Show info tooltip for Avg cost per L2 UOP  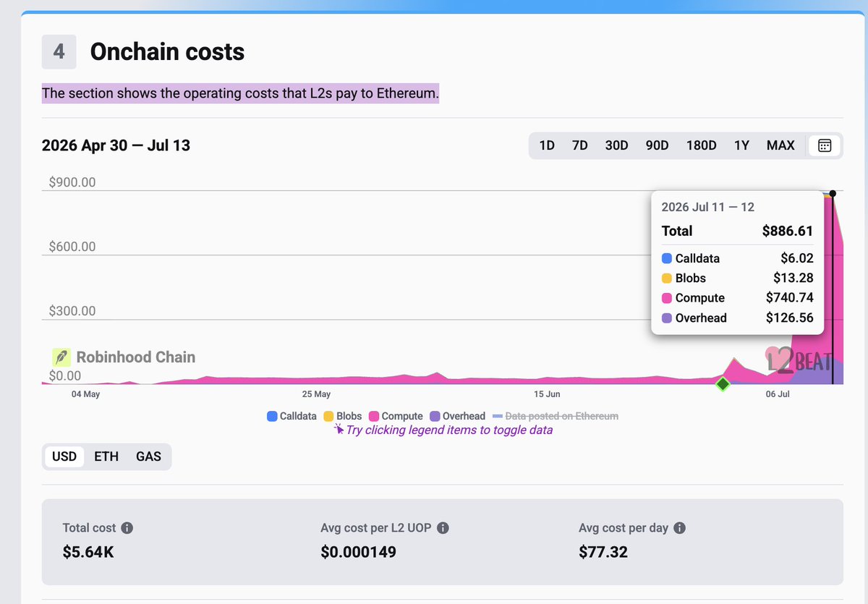tap(443, 528)
